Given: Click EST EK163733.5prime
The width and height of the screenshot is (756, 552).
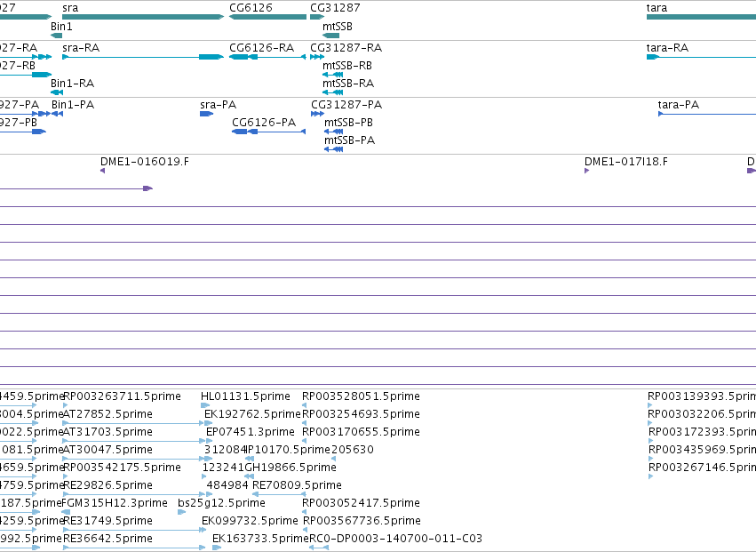Looking at the screenshot, I should pos(260,539).
